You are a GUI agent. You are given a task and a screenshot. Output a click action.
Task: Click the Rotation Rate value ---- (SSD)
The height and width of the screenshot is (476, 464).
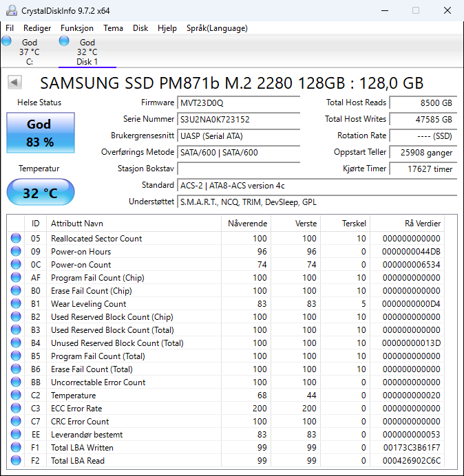(423, 136)
